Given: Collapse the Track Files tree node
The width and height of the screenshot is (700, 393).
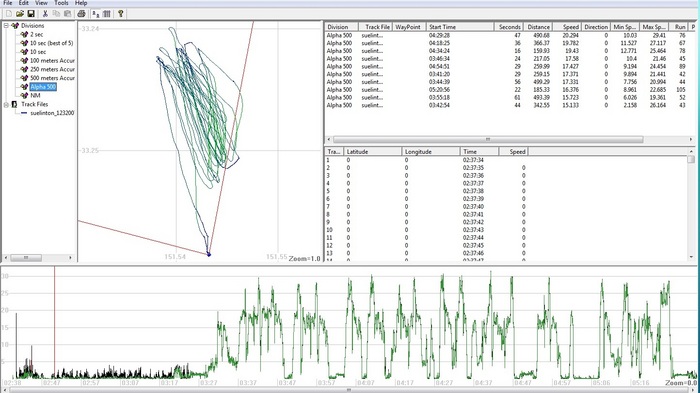Looking at the screenshot, I should [x=6, y=104].
